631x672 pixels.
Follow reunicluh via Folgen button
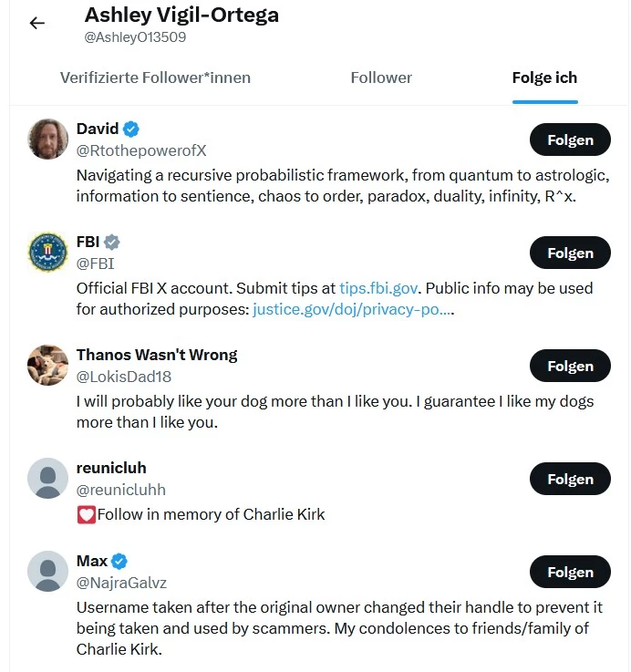pos(570,479)
